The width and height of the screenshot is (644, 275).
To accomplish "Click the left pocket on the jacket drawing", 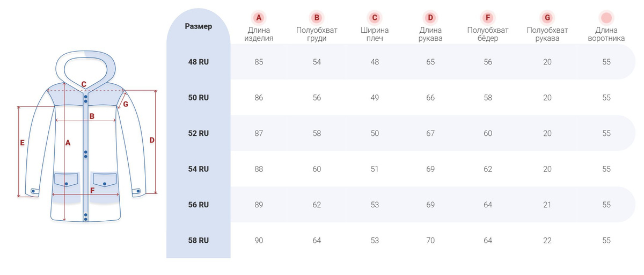I will [x=66, y=179].
